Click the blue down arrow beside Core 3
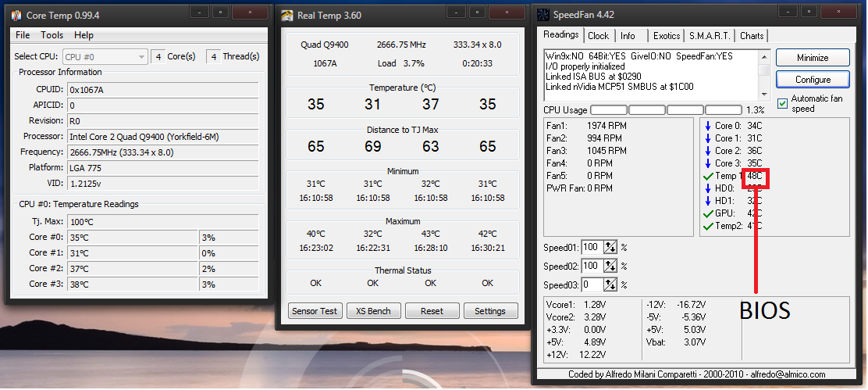Image resolution: width=868 pixels, height=390 pixels. point(707,163)
